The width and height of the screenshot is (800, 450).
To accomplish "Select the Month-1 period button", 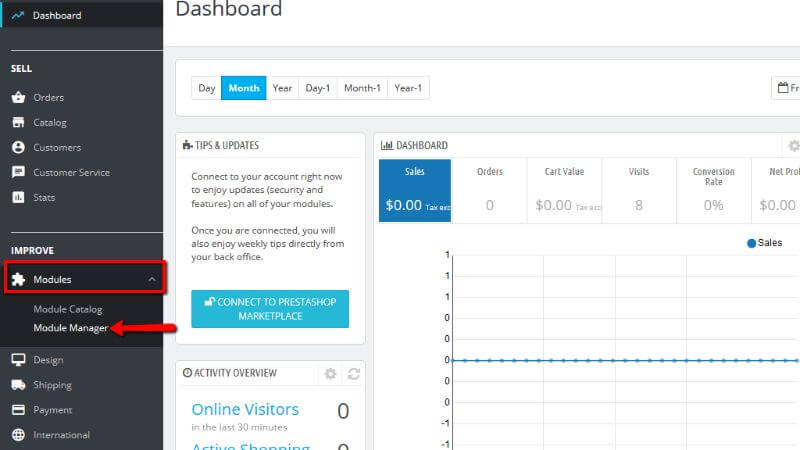I will (362, 88).
